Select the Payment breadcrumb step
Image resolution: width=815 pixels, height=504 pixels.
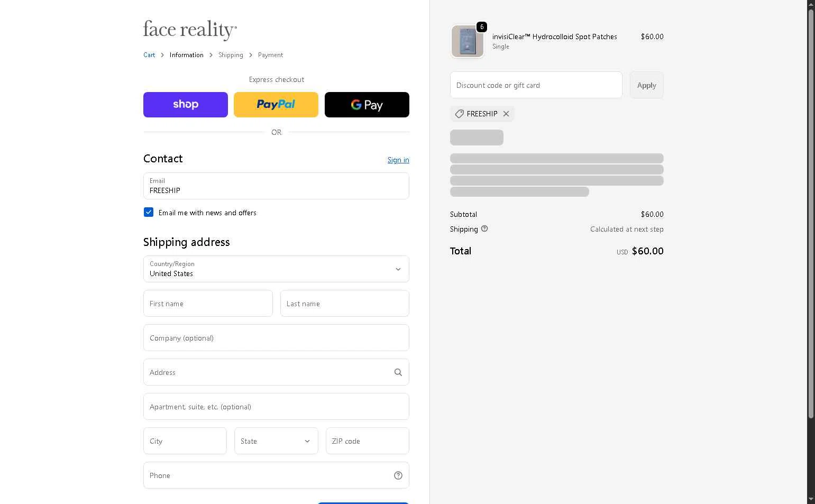pos(270,55)
